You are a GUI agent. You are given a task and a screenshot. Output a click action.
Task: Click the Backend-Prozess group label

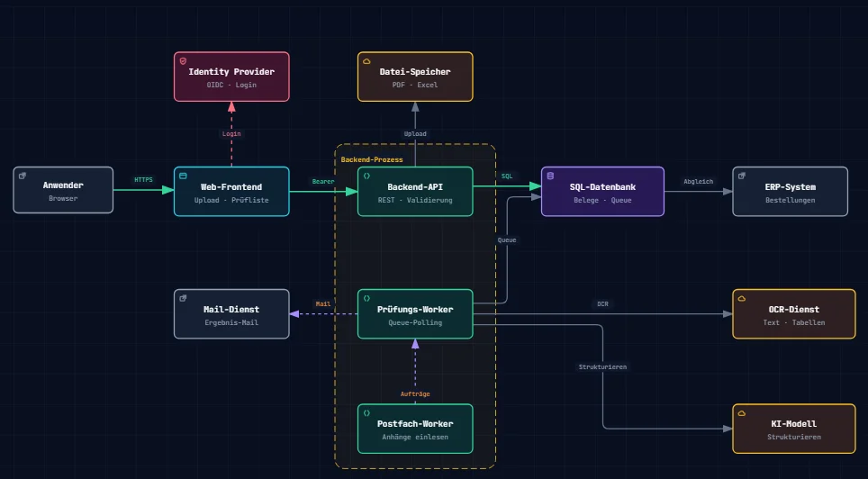coord(372,159)
